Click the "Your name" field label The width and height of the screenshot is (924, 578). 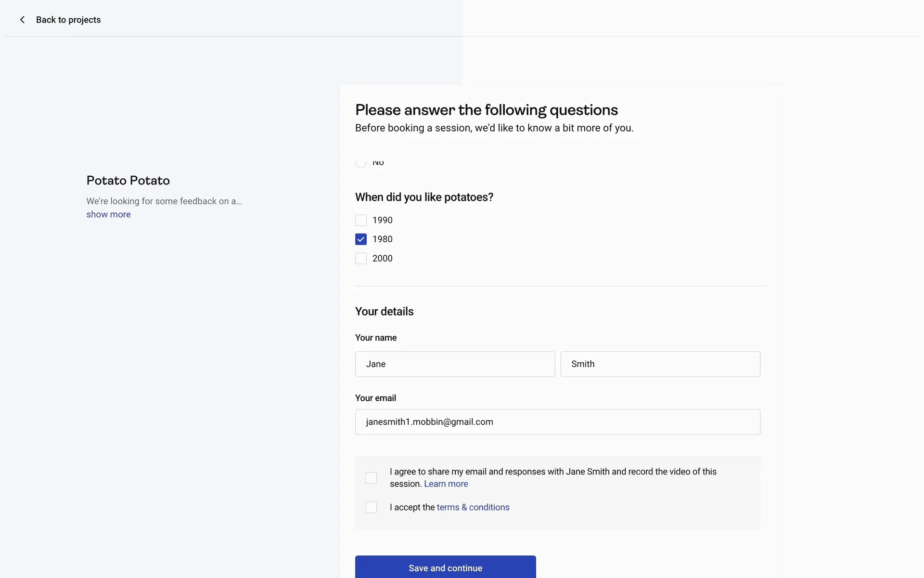pos(375,338)
